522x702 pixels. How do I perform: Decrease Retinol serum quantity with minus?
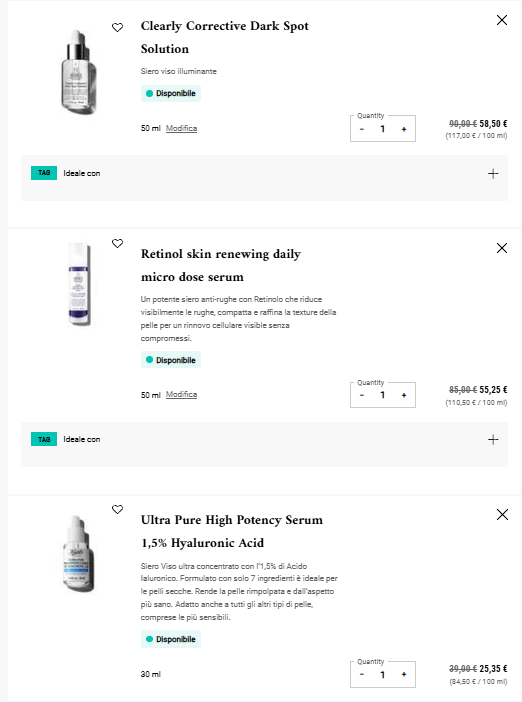pos(362,395)
